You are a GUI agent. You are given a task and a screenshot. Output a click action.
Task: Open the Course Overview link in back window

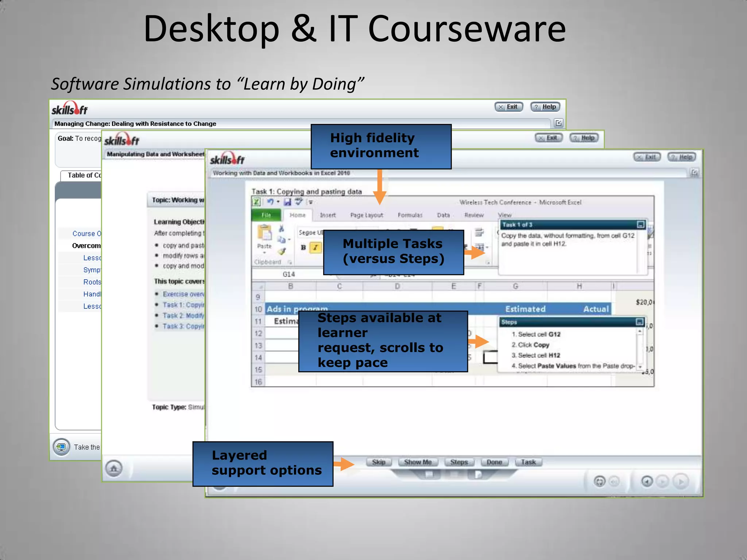[x=87, y=233]
